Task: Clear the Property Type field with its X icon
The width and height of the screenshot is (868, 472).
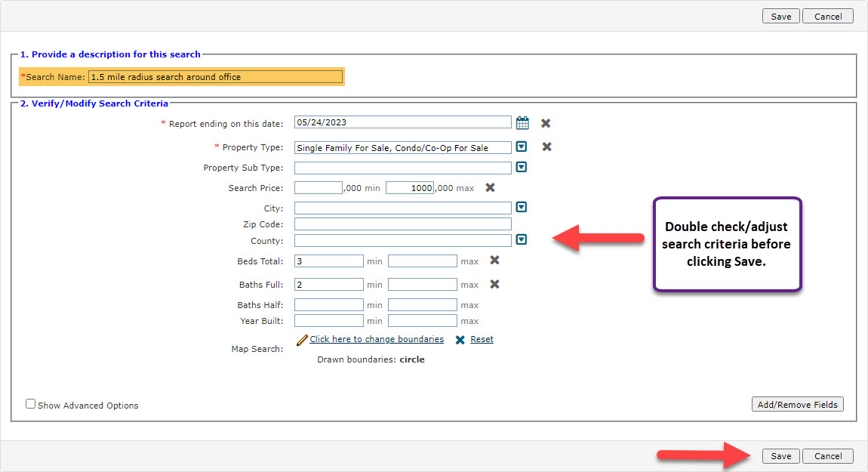Action: tap(546, 147)
